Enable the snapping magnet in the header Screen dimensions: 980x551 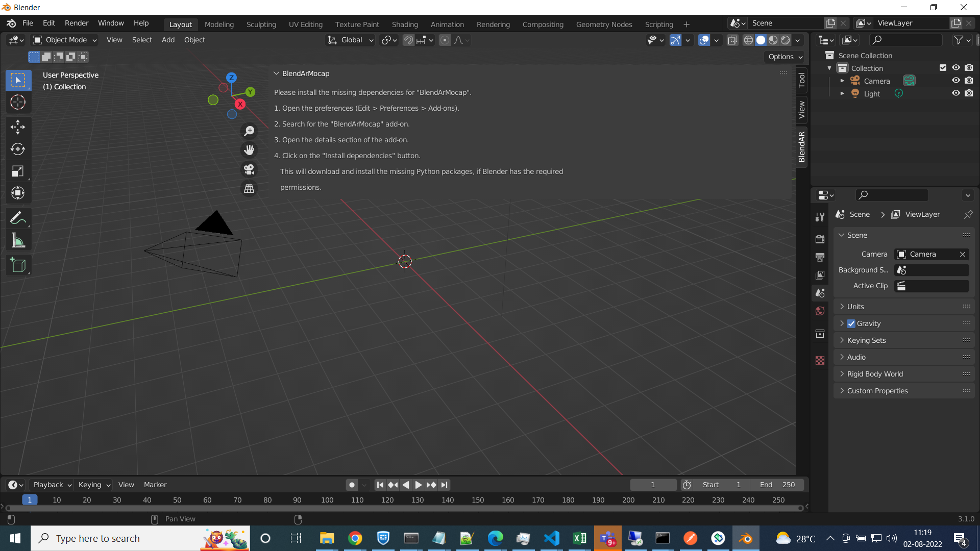point(408,40)
